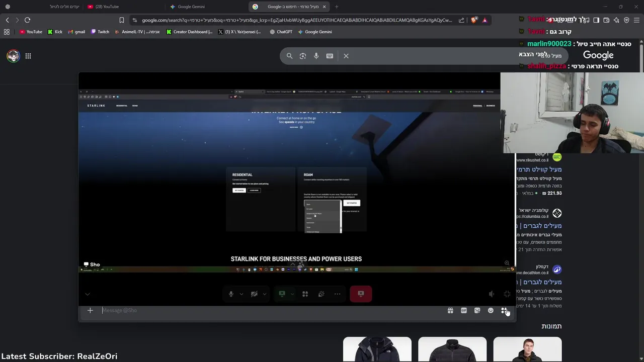
Task: Clear the Google search box
Action: tap(346, 56)
